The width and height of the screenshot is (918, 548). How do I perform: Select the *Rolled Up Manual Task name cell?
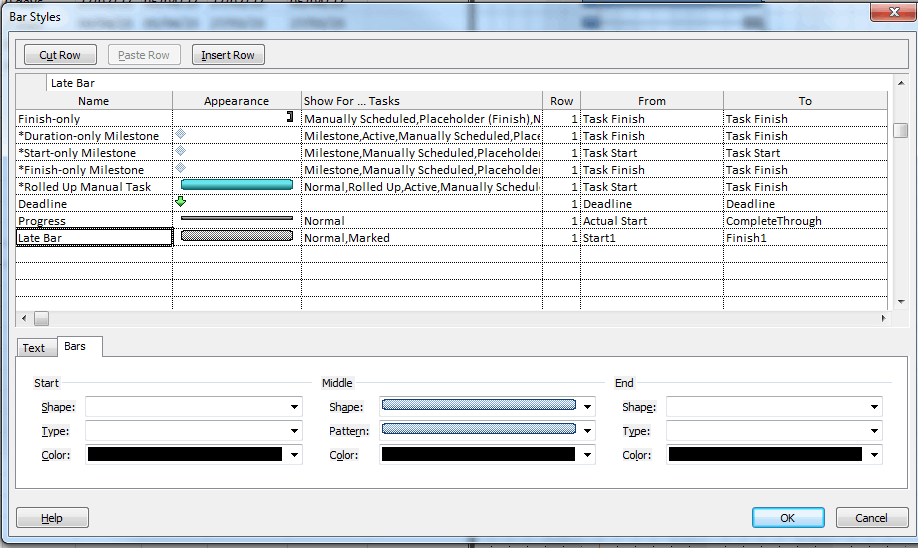pyautogui.click(x=94, y=187)
